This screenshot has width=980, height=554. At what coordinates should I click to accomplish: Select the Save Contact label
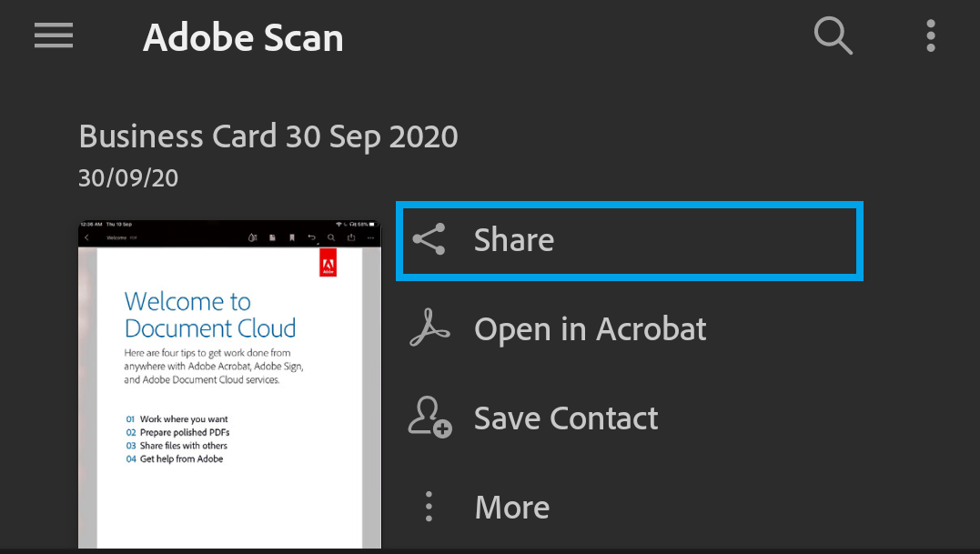tap(566, 418)
